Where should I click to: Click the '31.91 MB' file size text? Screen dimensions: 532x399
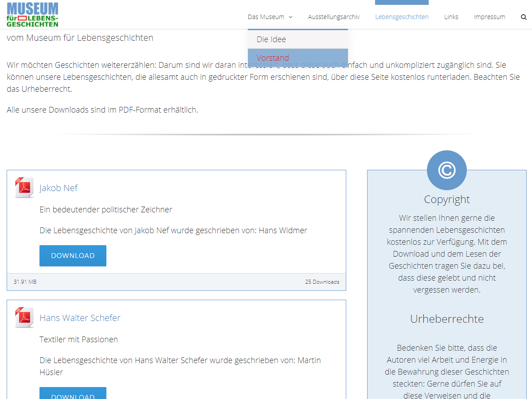click(x=25, y=282)
